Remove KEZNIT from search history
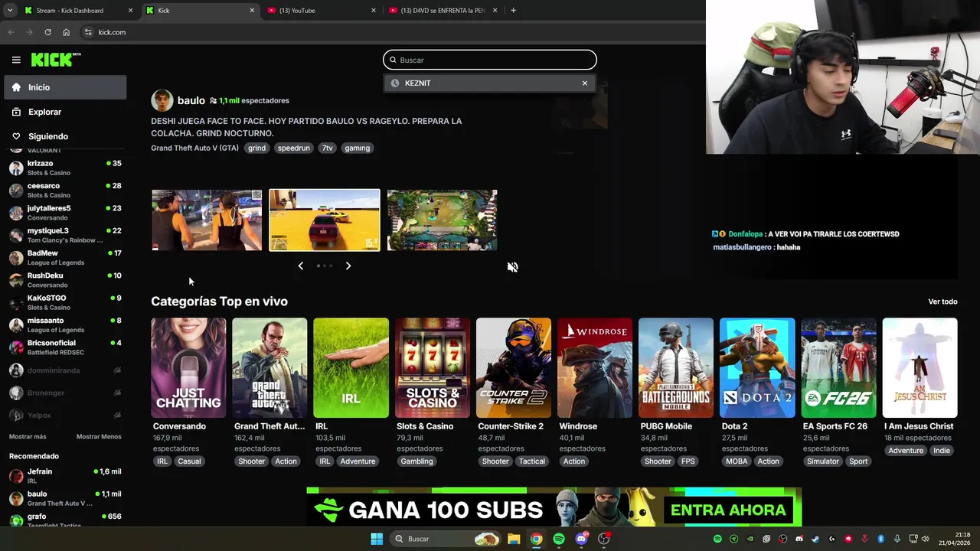 (x=585, y=83)
